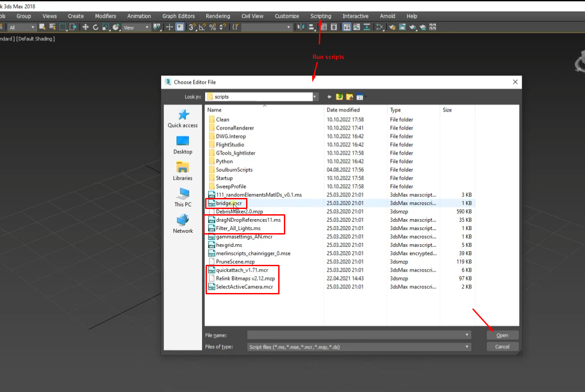Open Named Selection Sets dropdown
This screenshot has height=392, width=585.
[267, 27]
